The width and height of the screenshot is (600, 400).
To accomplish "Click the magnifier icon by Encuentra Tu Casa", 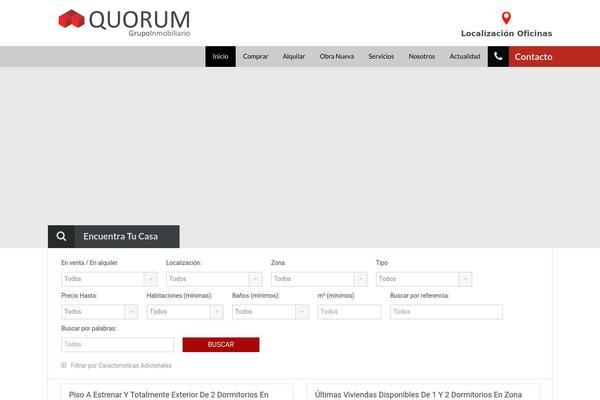I will [x=61, y=236].
